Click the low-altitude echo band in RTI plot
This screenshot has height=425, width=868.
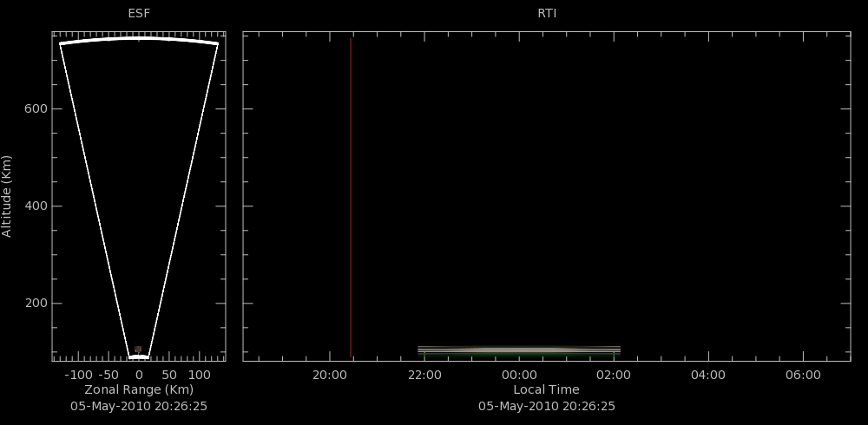(519, 350)
